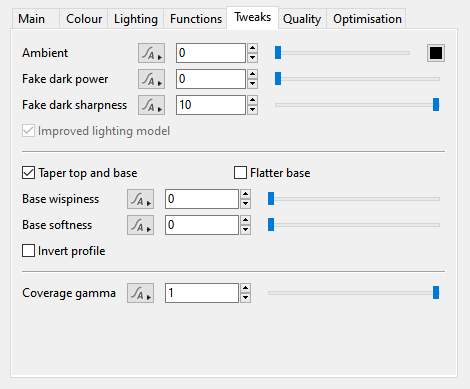Increase Coverage gamma with up arrow
This screenshot has height=389, width=470.
click(x=246, y=288)
